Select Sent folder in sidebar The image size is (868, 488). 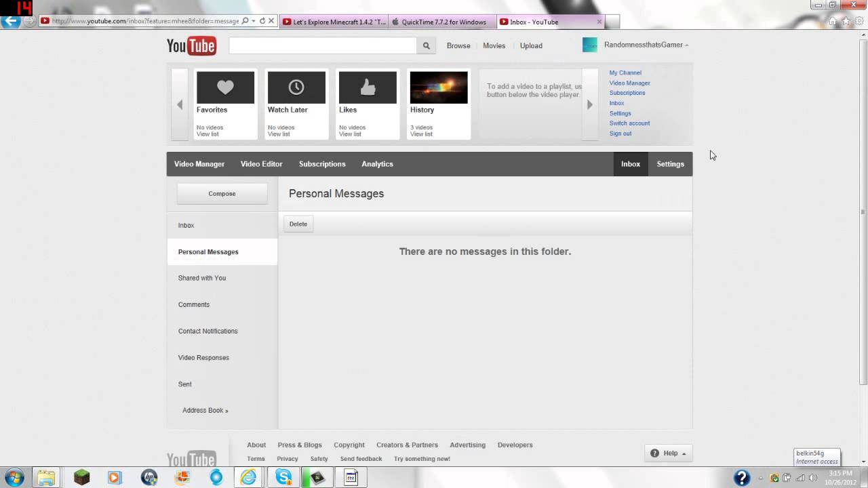(222, 384)
